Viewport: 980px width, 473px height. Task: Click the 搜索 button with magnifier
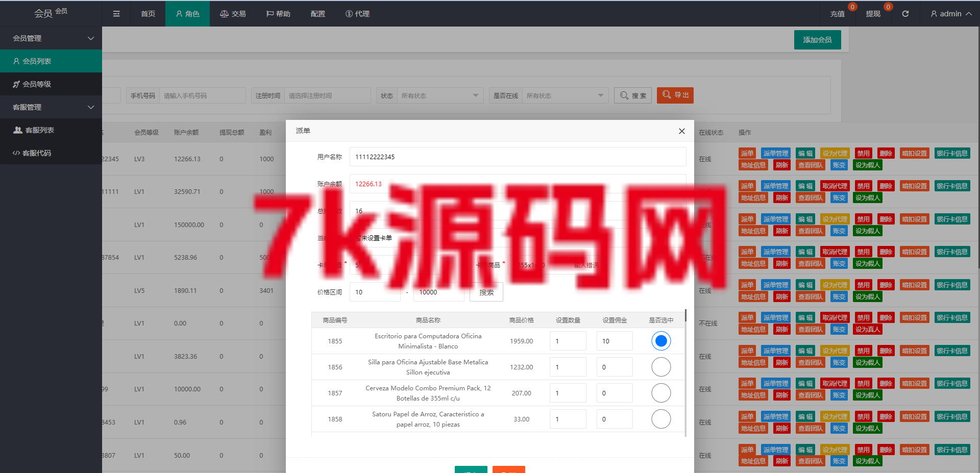632,95
